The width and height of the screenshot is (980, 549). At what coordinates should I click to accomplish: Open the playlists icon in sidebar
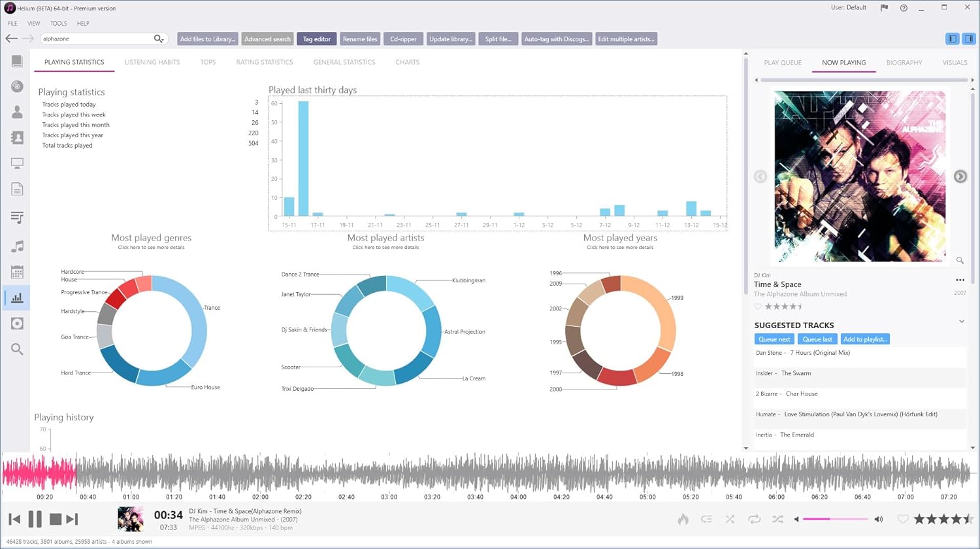[17, 218]
